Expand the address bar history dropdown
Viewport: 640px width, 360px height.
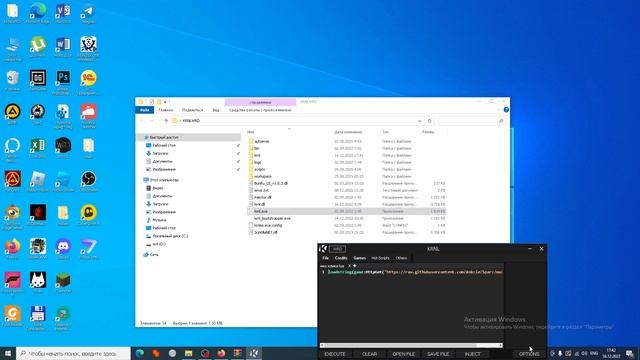(419, 121)
